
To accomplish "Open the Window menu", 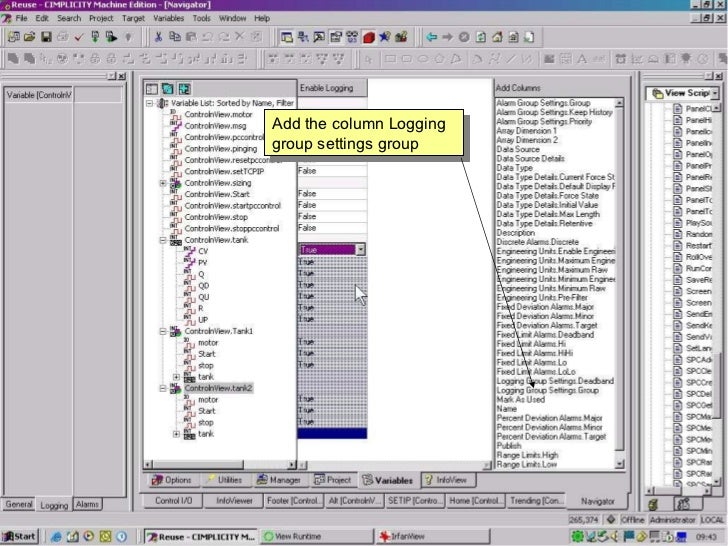I will (233, 18).
